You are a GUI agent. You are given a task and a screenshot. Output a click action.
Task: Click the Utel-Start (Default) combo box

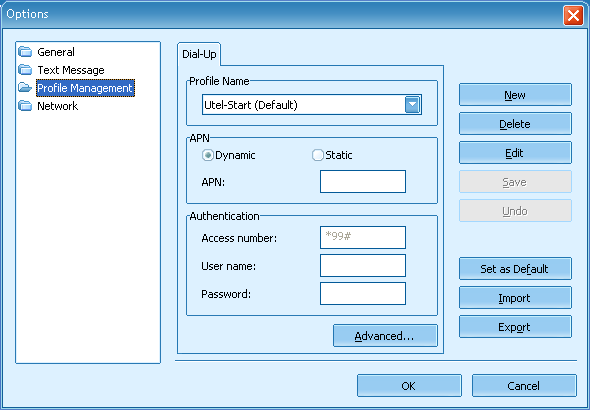coord(312,105)
